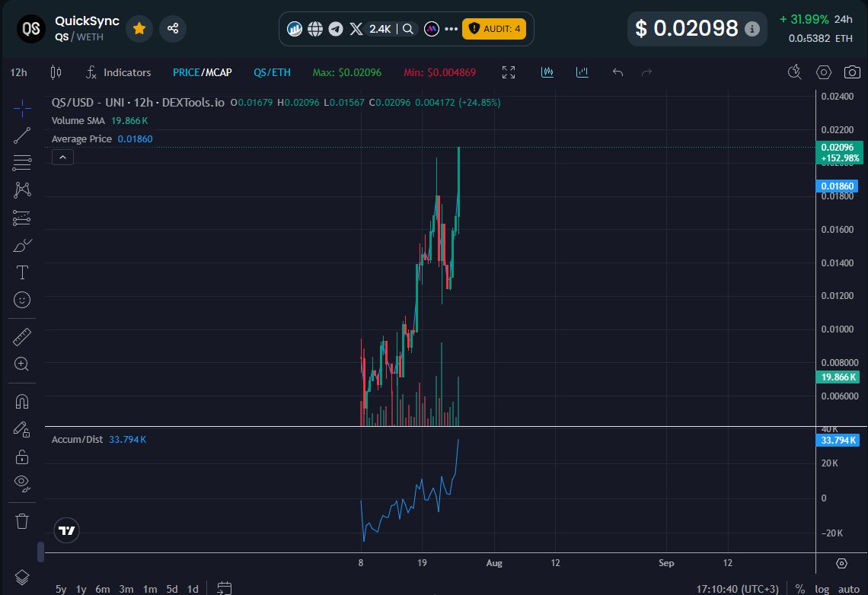Toggle magnet mode snapping
The height and width of the screenshot is (595, 868).
point(22,402)
